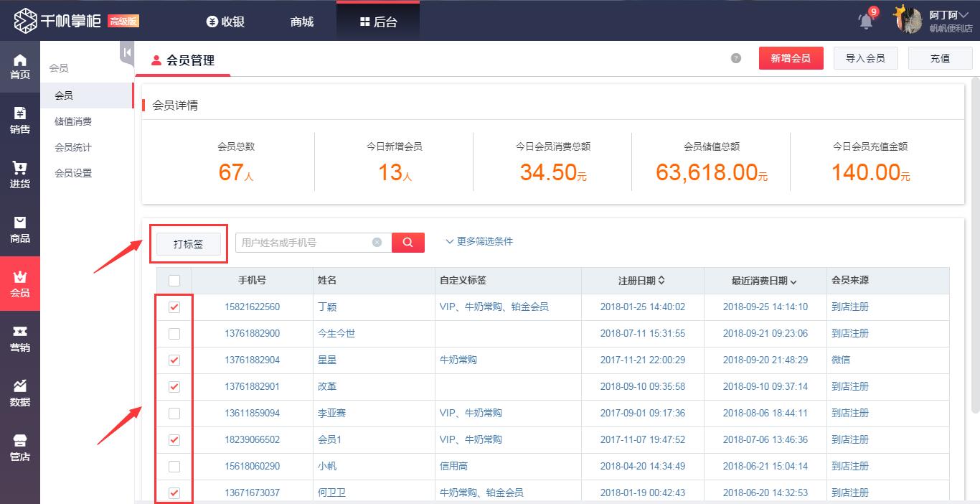Screen dimensions: 980x504
Task: Click the 67人 member total value
Action: (x=236, y=172)
